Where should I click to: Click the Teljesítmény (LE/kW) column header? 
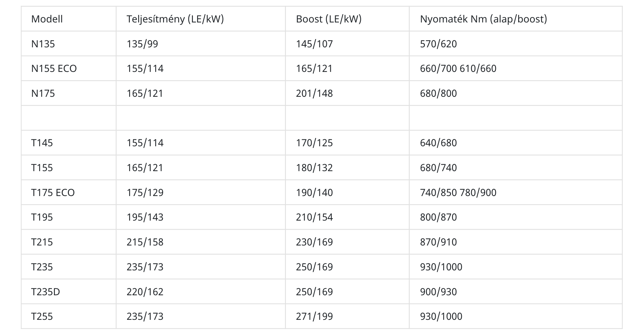175,19
